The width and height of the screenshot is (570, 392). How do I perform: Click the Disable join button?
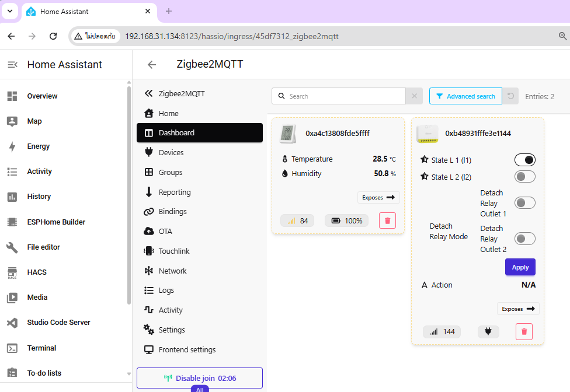pos(199,378)
